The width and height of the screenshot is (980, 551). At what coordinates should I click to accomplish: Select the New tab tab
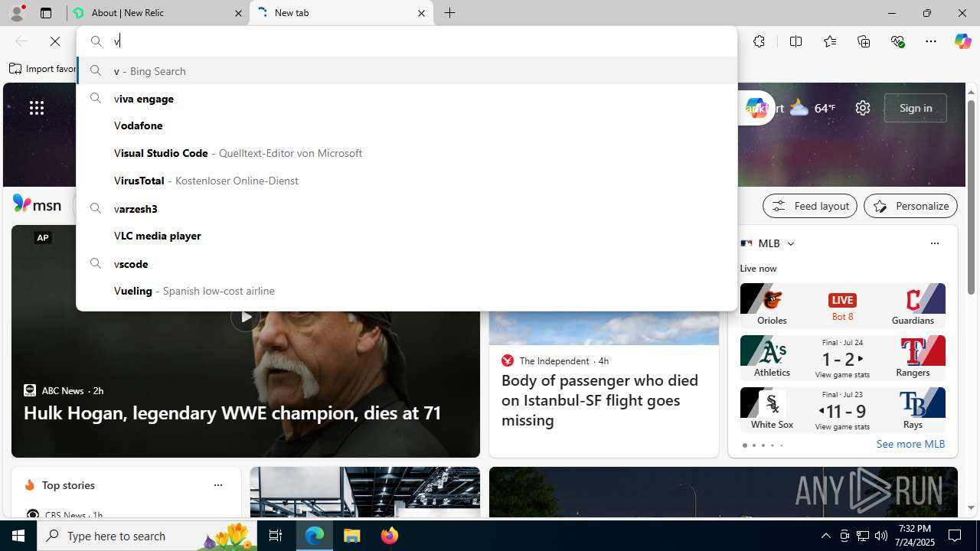(341, 13)
